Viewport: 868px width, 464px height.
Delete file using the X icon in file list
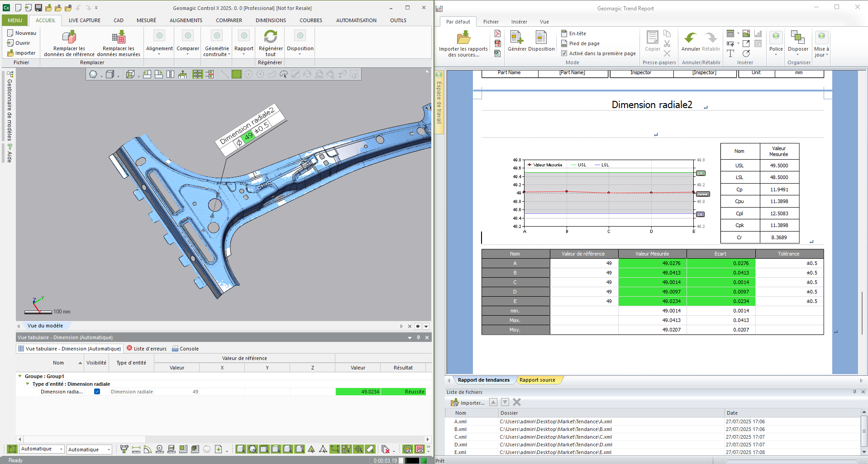(x=517, y=402)
